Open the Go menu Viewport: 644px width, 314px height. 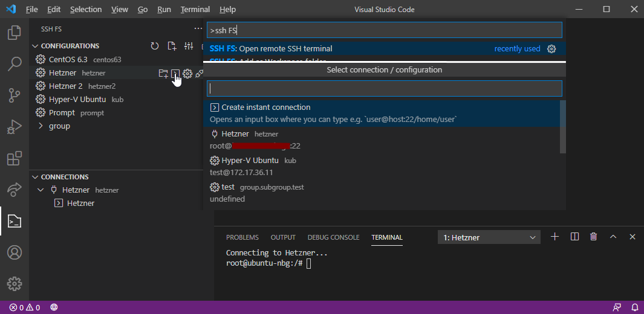click(x=143, y=10)
